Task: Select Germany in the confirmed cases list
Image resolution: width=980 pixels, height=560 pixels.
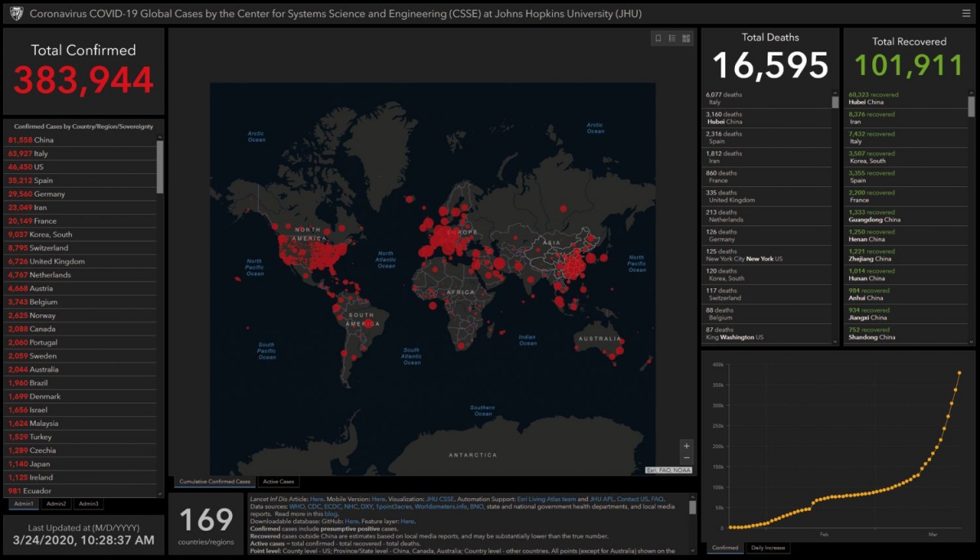Action: click(x=79, y=193)
